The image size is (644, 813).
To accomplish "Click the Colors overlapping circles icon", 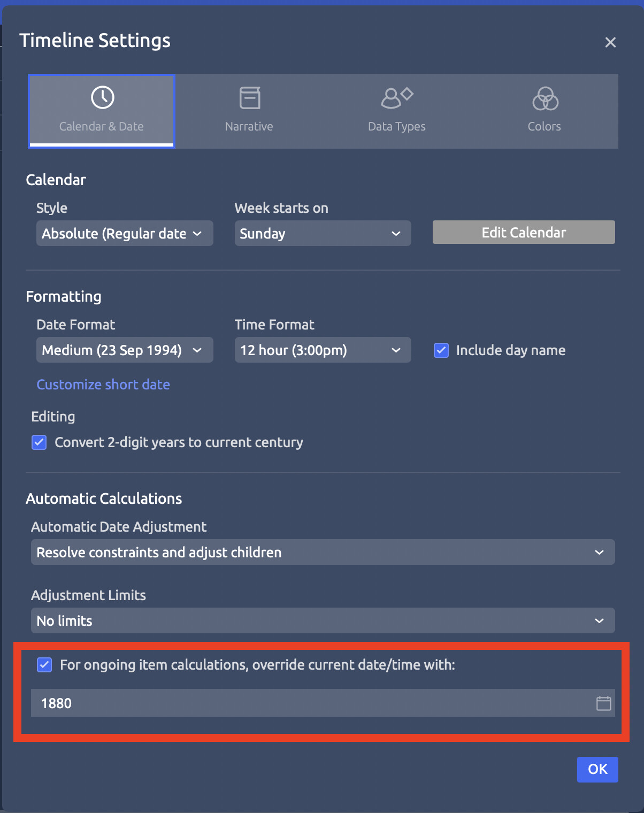I will point(545,98).
